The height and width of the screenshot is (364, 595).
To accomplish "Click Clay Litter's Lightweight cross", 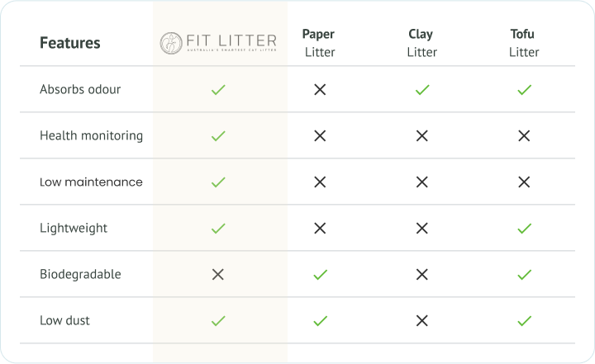I will pos(421,228).
